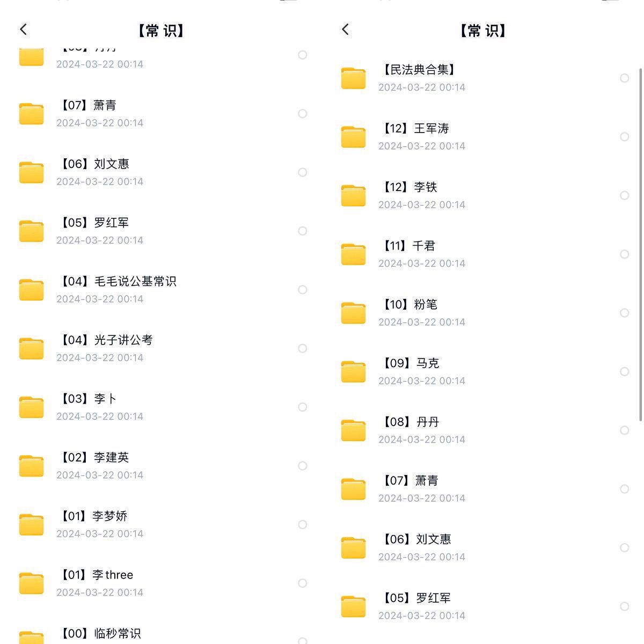Open the 【12】李铁 folder entry
The height and width of the screenshot is (644, 644).
pyautogui.click(x=483, y=195)
